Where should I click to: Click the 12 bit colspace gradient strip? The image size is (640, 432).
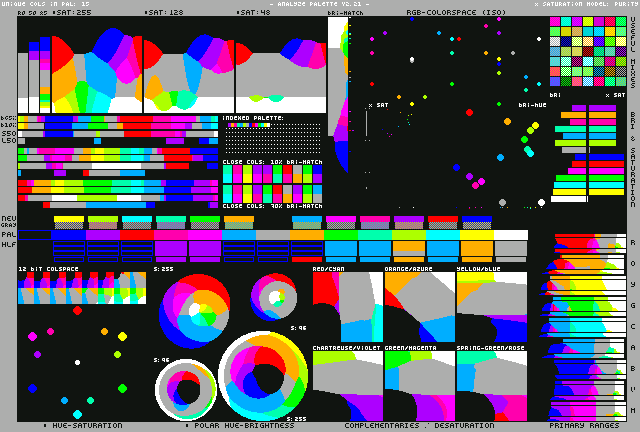pyautogui.click(x=82, y=289)
